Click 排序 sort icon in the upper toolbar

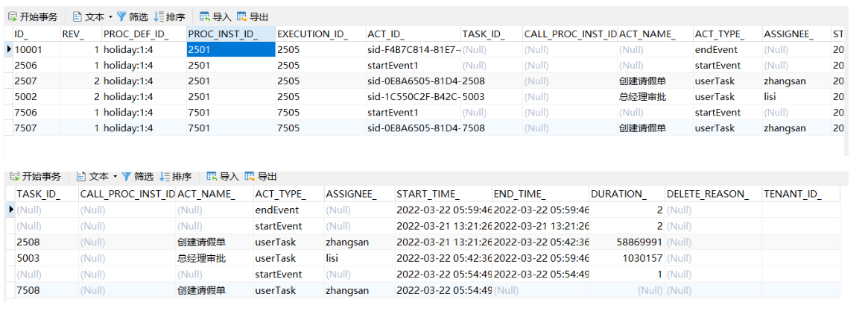tap(159, 16)
